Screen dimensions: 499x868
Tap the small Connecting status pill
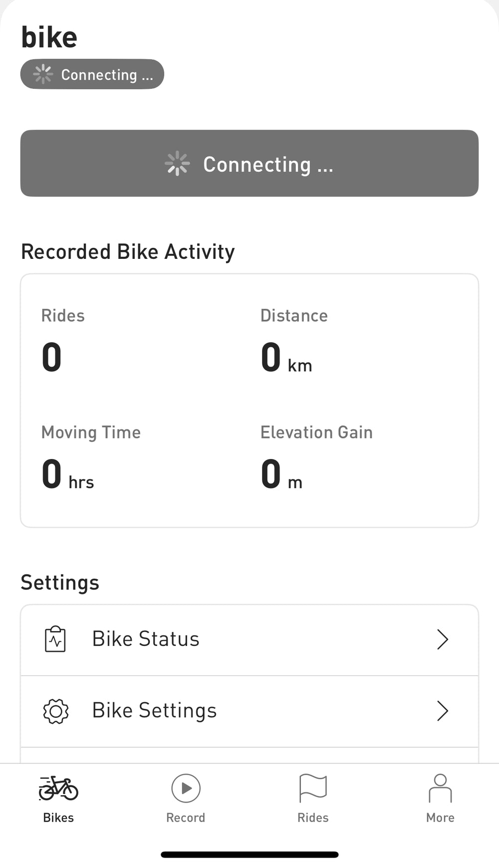[x=92, y=74]
